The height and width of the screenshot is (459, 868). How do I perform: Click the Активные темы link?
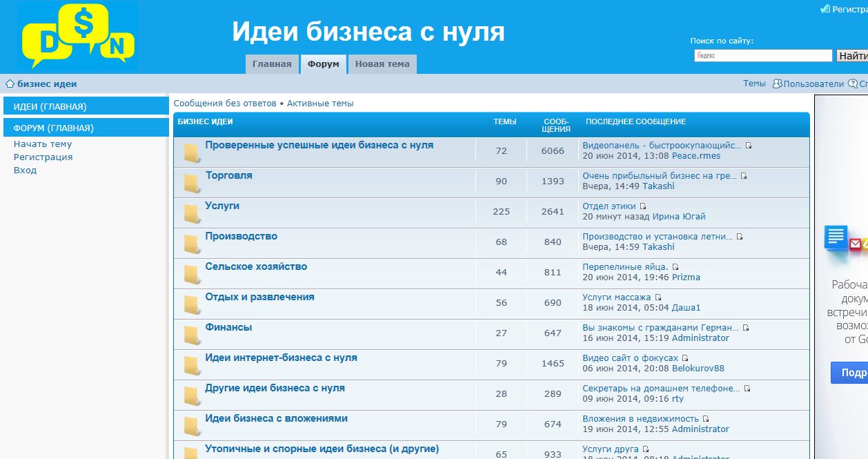(320, 104)
